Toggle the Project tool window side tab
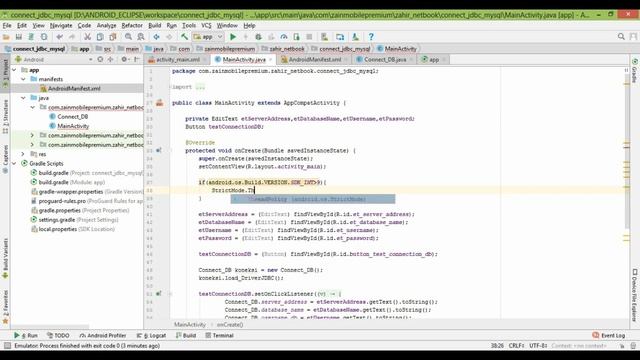This screenshot has width=640, height=360. coord(5,73)
